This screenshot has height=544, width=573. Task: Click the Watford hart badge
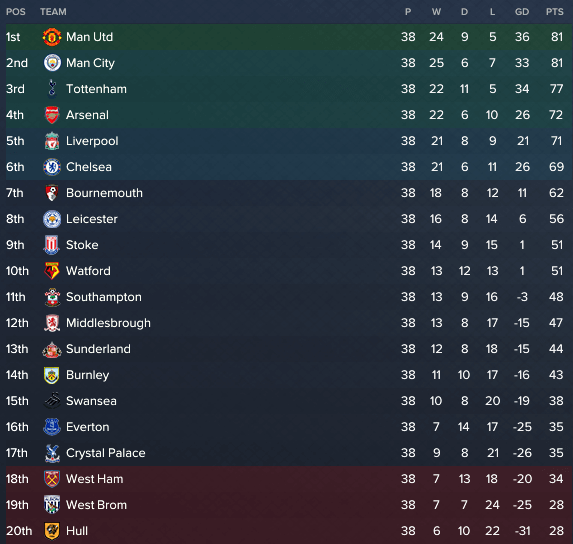[52, 271]
